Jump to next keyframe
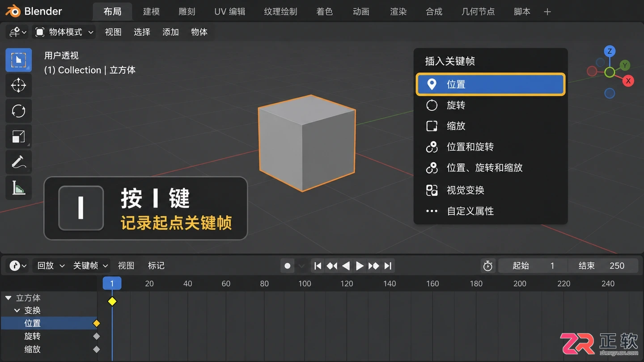Viewport: 644px width, 362px height. tap(374, 266)
